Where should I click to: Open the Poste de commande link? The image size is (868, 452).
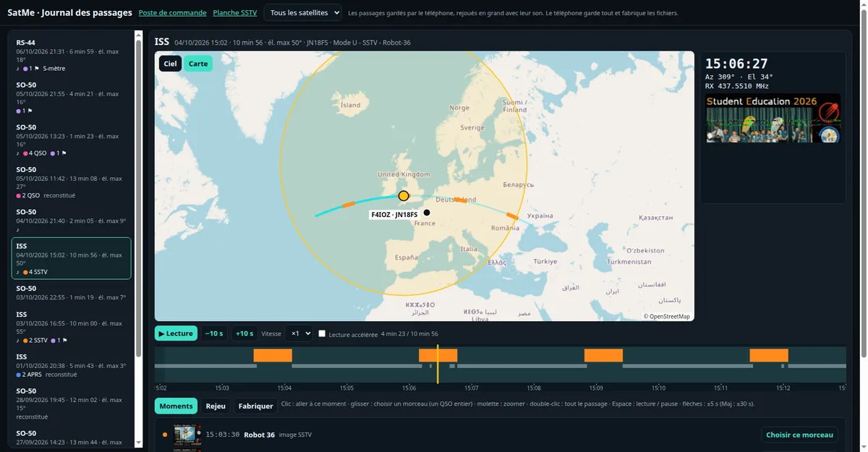pos(173,13)
